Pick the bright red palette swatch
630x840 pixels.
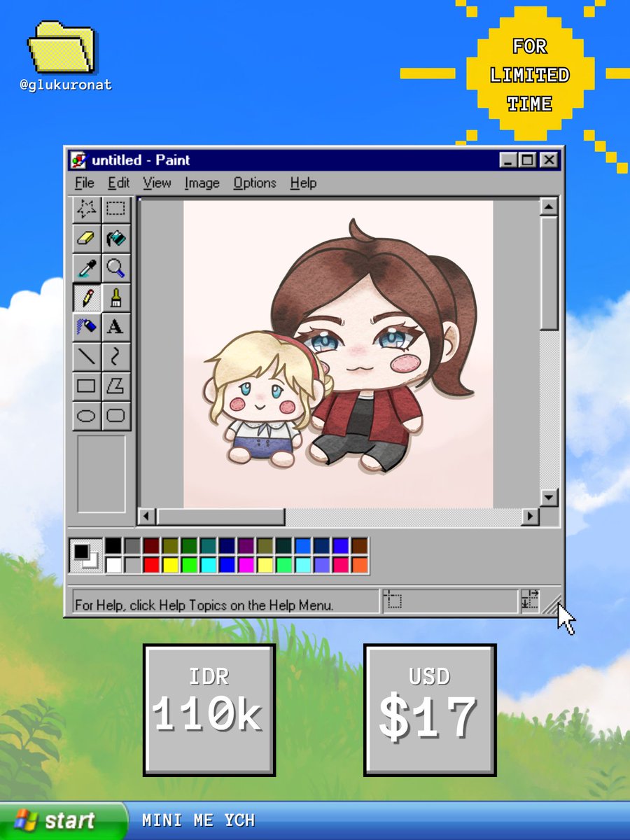tap(151, 565)
